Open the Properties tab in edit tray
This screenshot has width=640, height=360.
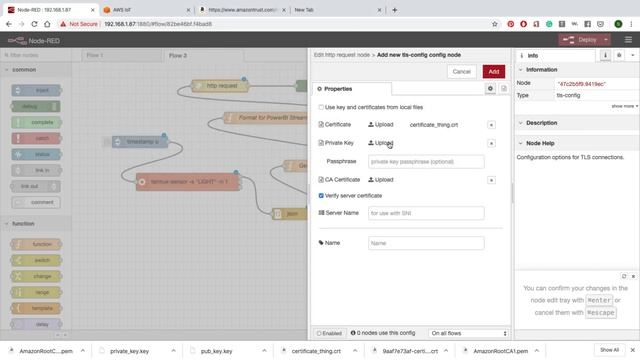(352, 89)
